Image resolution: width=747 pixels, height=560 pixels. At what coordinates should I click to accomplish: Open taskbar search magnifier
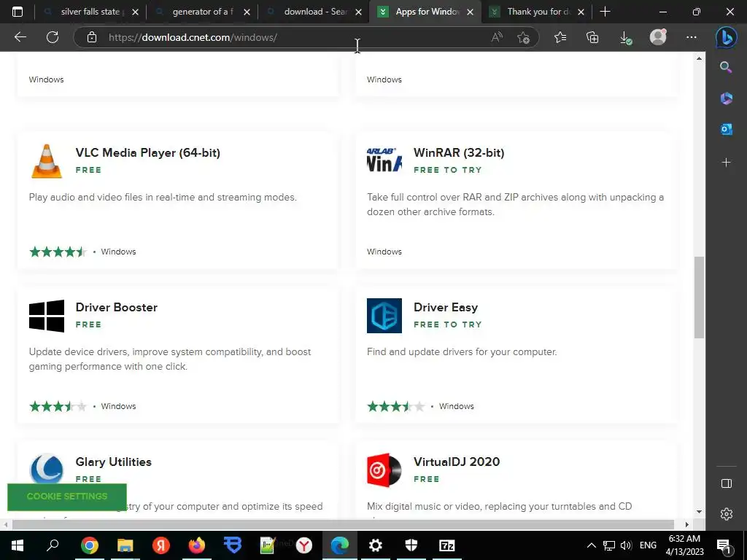point(53,545)
